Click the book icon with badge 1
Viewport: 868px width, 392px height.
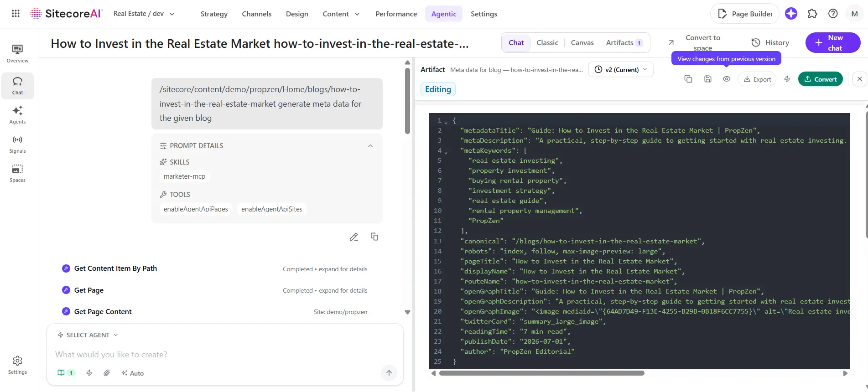66,373
